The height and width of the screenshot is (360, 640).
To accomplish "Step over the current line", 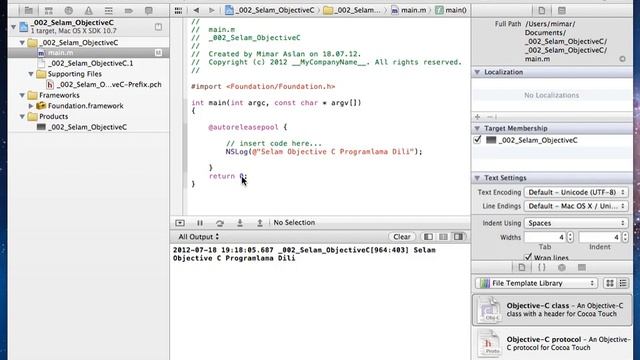I will click(x=220, y=223).
